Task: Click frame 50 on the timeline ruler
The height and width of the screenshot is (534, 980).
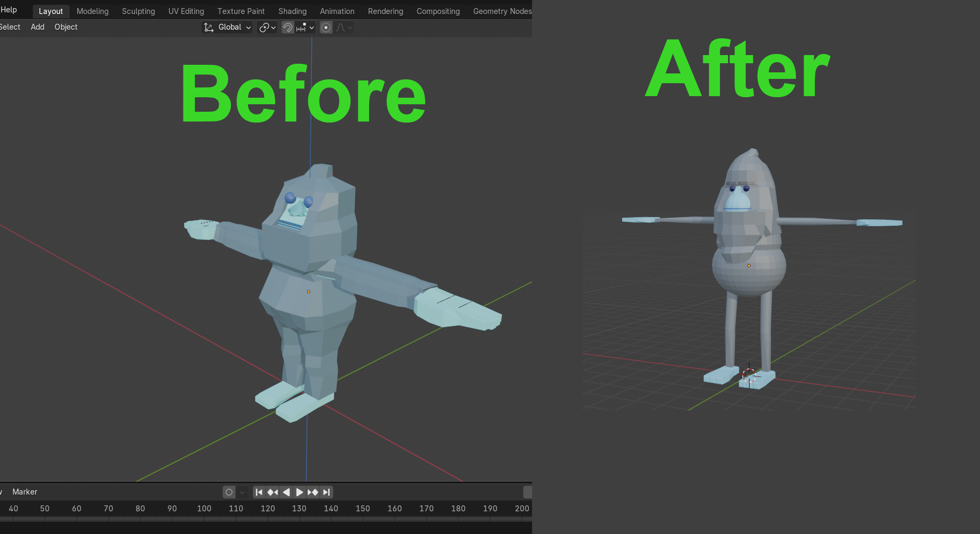Action: click(x=45, y=509)
